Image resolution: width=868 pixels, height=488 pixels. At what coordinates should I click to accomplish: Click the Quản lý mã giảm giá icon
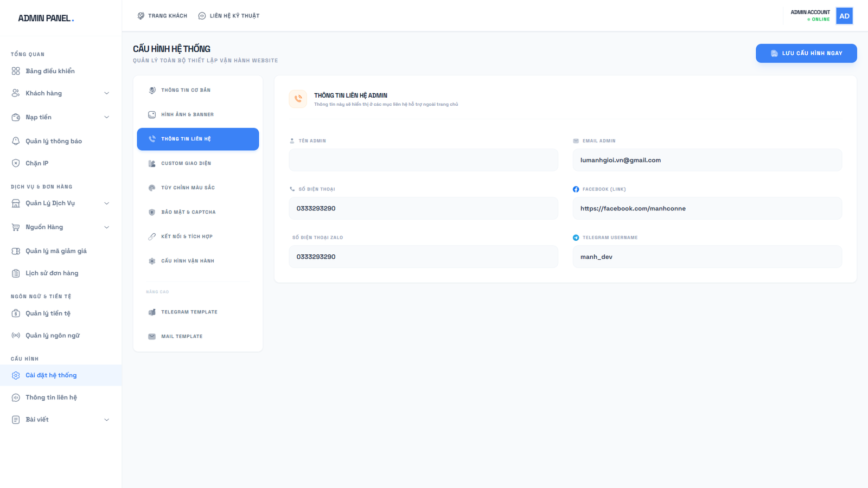coord(16,251)
